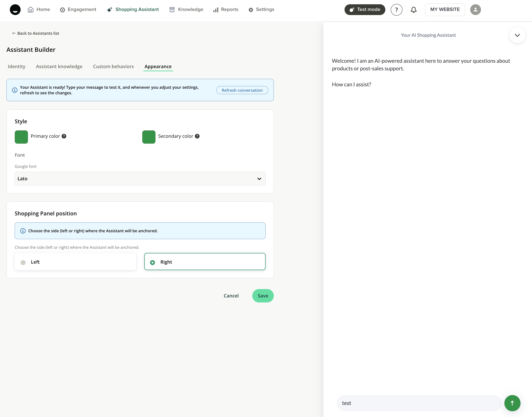Open the Shopping Assistant menu item
The height and width of the screenshot is (417, 532).
pyautogui.click(x=133, y=9)
